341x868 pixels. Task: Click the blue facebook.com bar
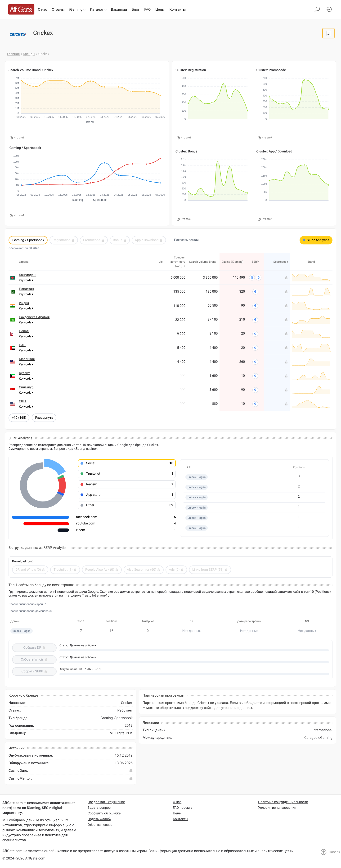tap(40, 517)
